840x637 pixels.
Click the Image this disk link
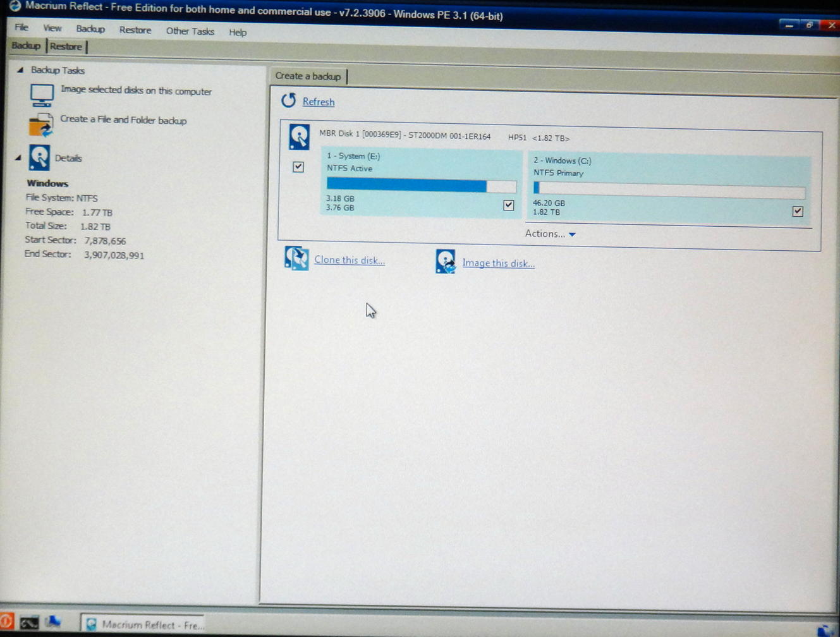pos(498,263)
